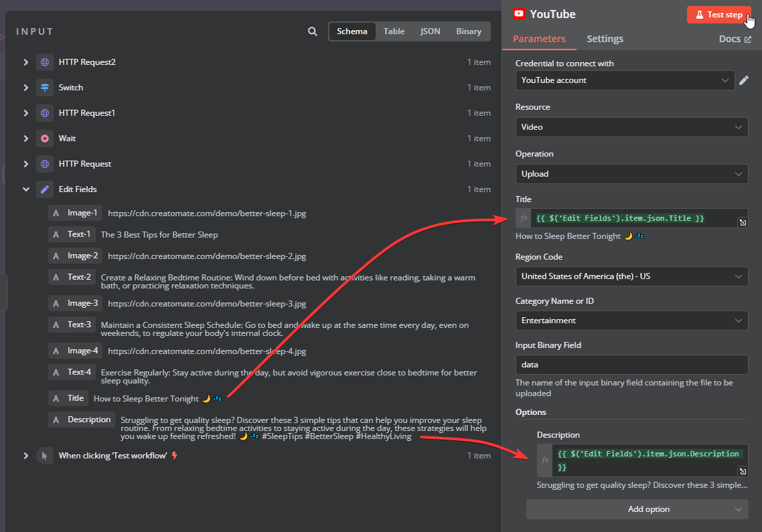Viewport: 762px width, 532px height.
Task: Click the string type icon for Text-4
Action: coord(56,372)
